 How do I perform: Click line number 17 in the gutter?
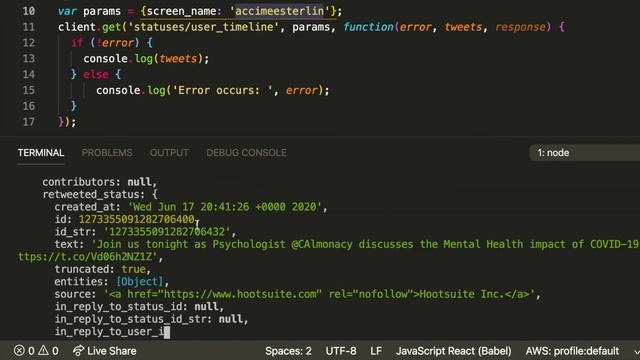(x=29, y=122)
